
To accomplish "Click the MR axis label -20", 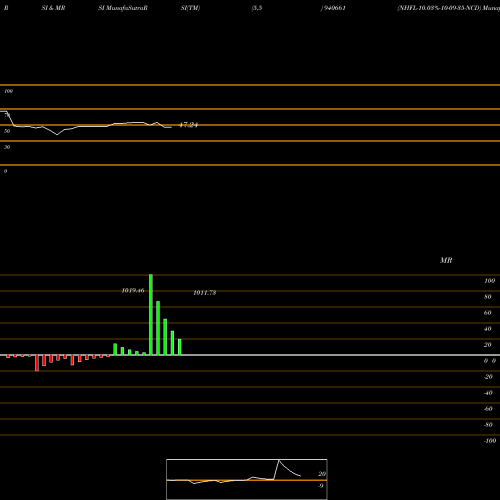I will coord(488,377).
